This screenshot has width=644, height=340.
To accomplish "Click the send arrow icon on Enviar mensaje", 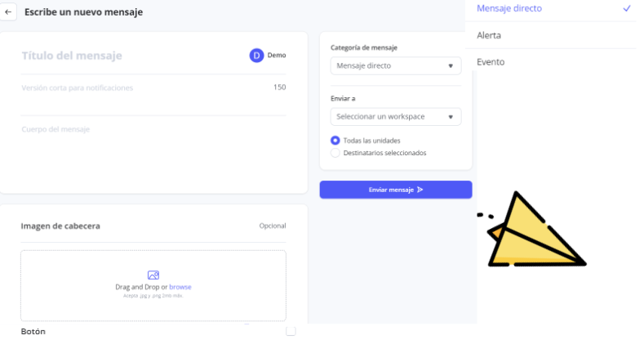I will tap(420, 190).
